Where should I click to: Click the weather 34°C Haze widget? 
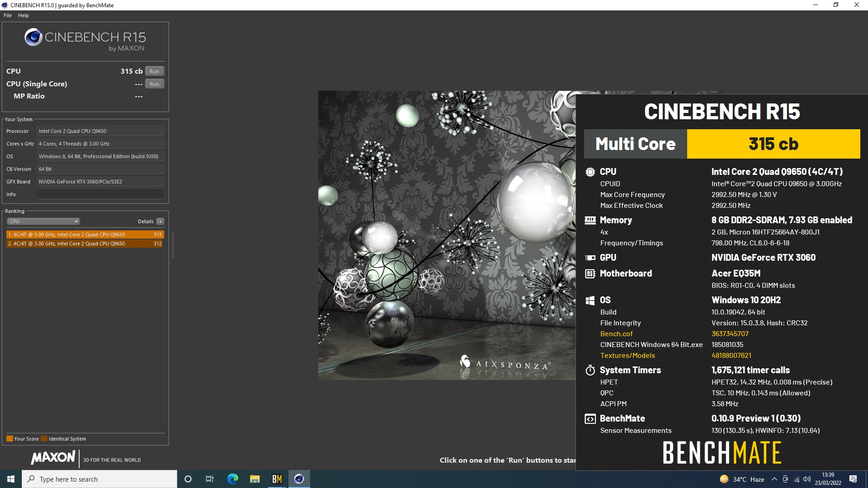pyautogui.click(x=742, y=479)
